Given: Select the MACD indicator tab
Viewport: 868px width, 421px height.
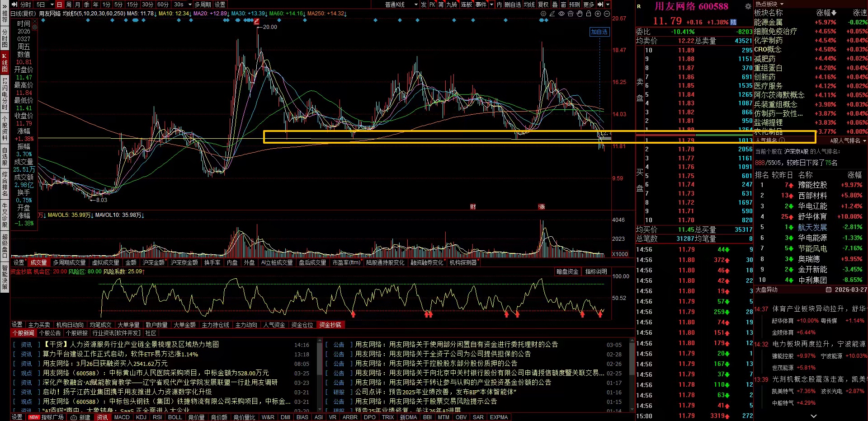Looking at the screenshot, I should [x=122, y=417].
